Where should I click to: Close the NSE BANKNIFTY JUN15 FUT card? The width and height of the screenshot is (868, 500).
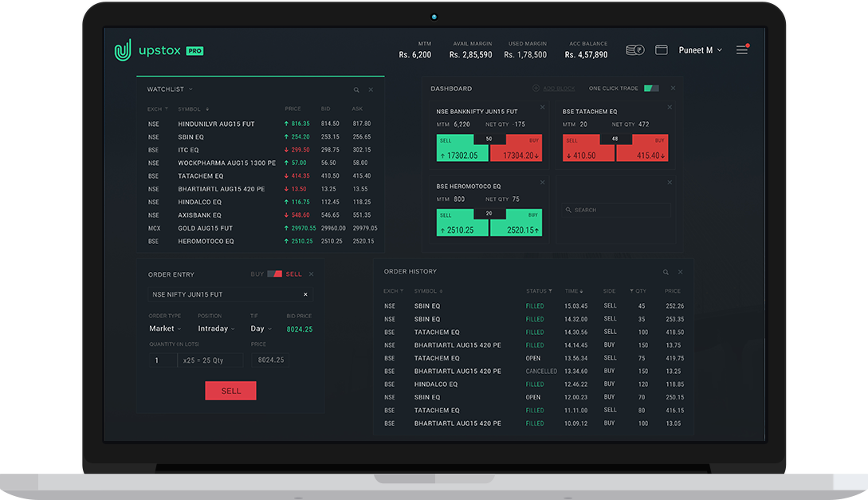[x=543, y=108]
